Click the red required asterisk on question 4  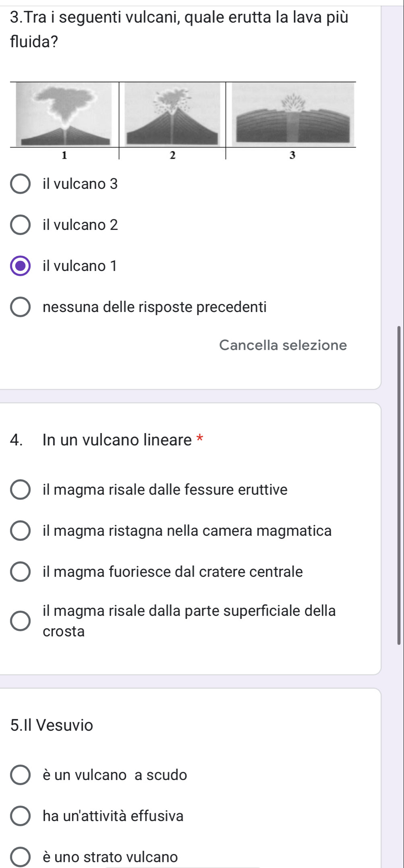point(199,438)
